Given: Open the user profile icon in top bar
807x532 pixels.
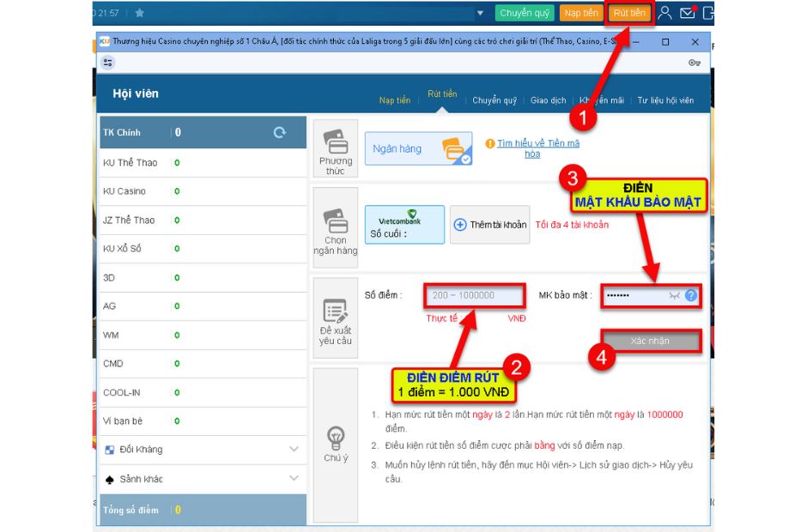Looking at the screenshot, I should [x=664, y=12].
